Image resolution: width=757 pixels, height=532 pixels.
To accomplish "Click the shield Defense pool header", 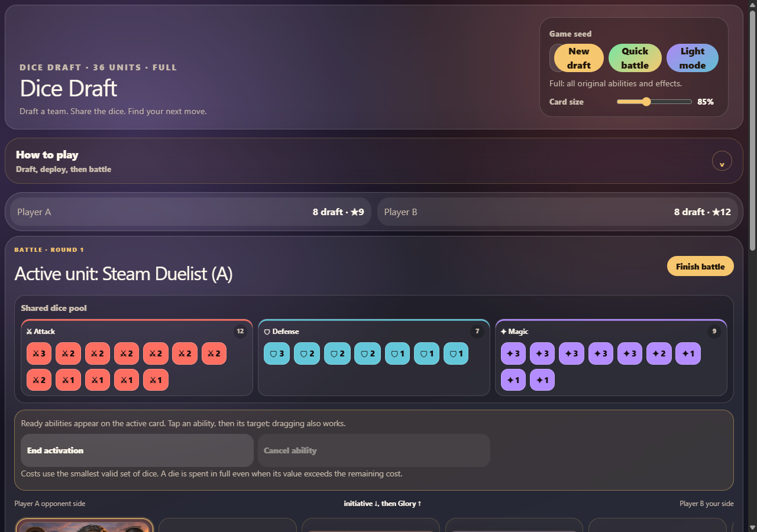I will (x=282, y=332).
